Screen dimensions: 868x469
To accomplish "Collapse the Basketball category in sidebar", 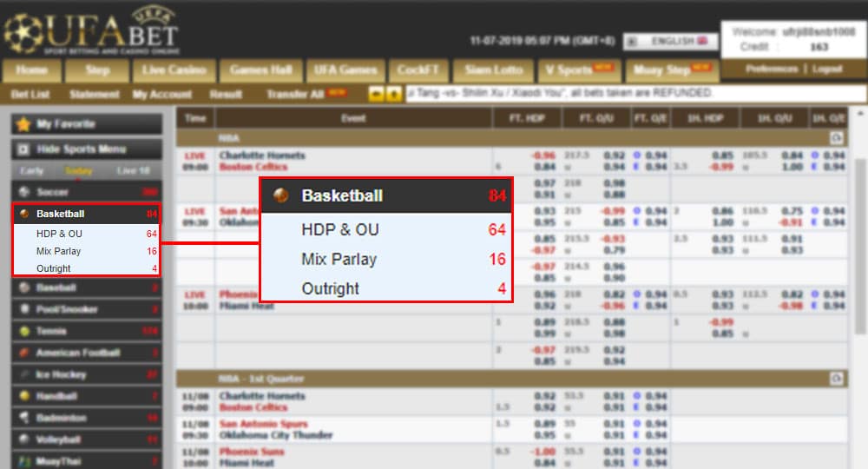I will tap(86, 214).
